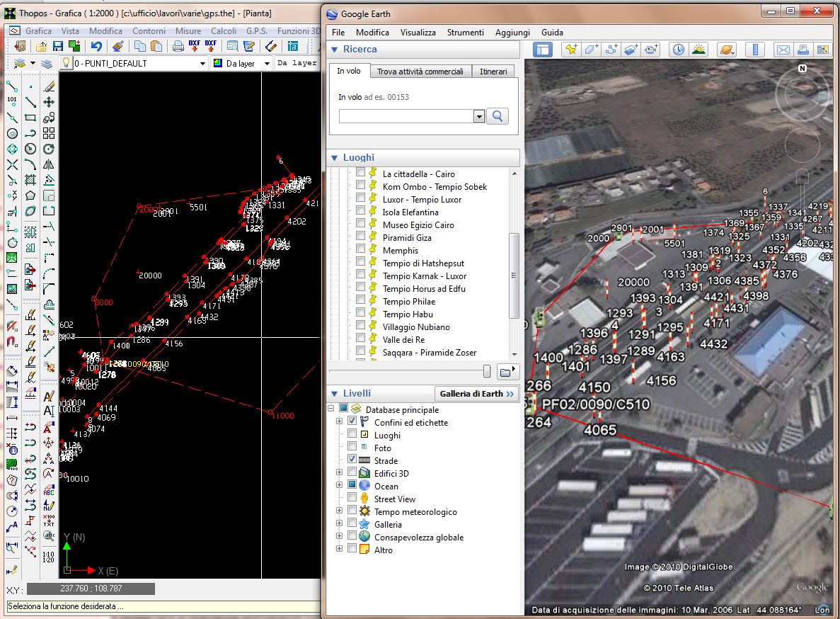Click the DXF import icon with down arrow

pyautogui.click(x=194, y=47)
